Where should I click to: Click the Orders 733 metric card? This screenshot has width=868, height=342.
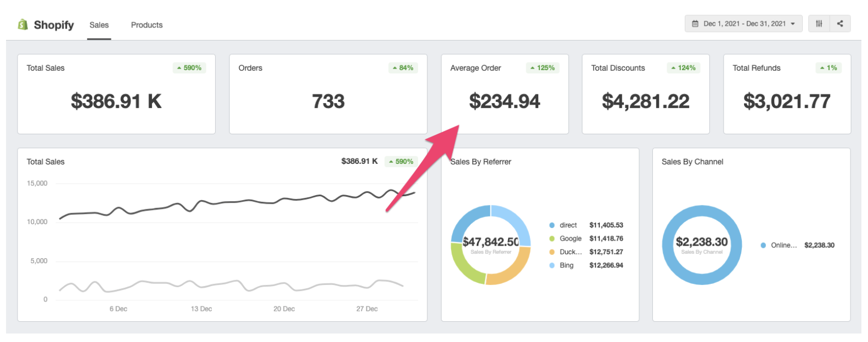click(328, 94)
